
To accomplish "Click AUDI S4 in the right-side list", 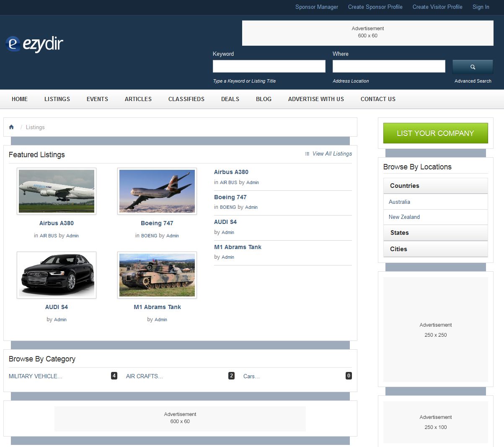I will (225, 222).
